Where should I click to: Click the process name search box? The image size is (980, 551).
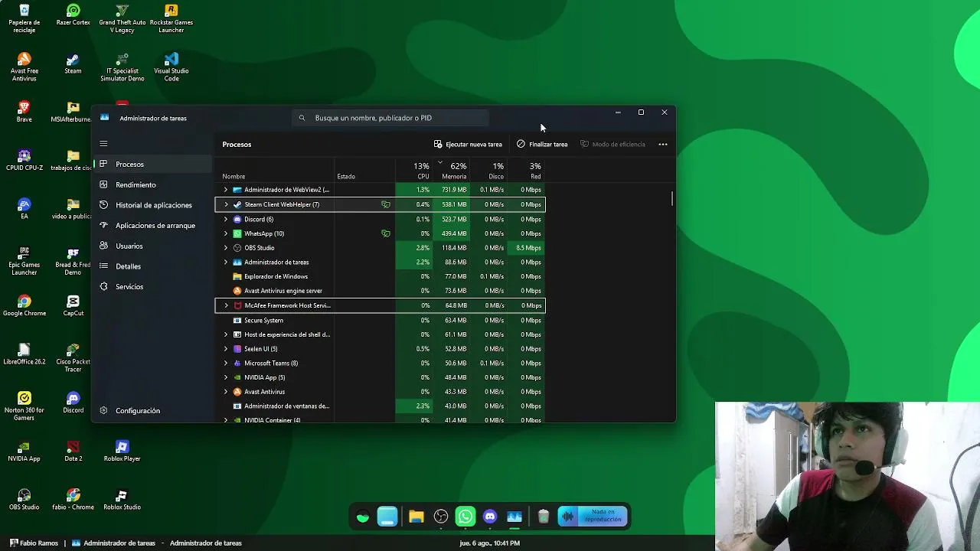tap(390, 118)
